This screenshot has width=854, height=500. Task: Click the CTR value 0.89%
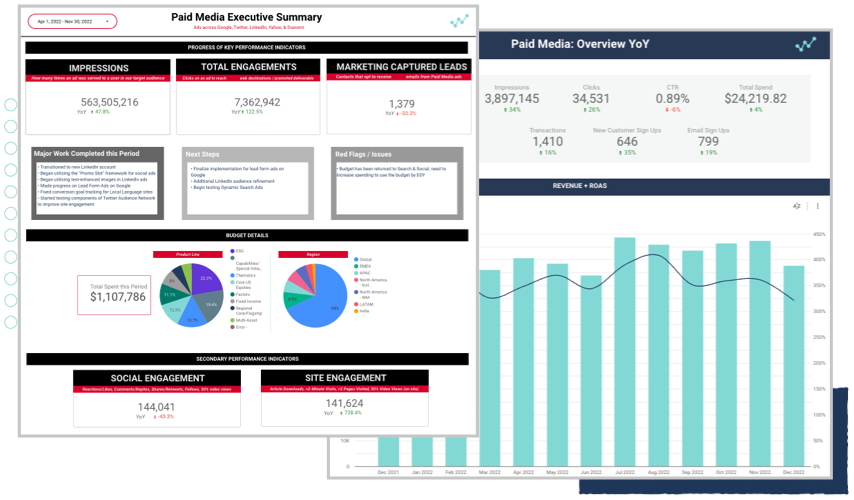[x=672, y=99]
